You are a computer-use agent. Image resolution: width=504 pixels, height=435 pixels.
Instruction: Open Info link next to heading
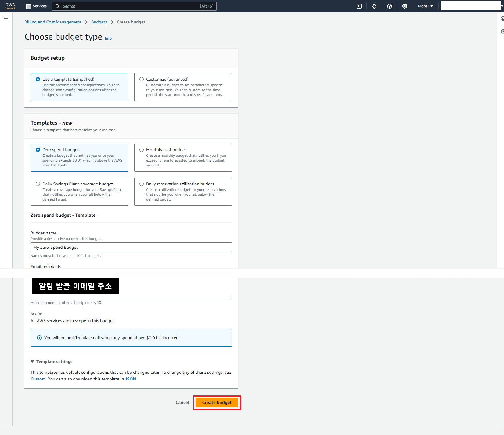click(108, 38)
